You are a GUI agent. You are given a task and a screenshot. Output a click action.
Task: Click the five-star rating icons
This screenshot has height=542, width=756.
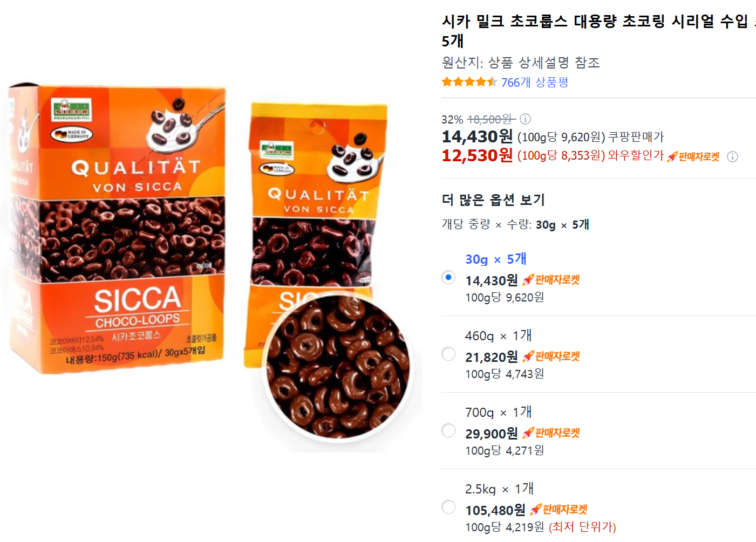[x=469, y=82]
